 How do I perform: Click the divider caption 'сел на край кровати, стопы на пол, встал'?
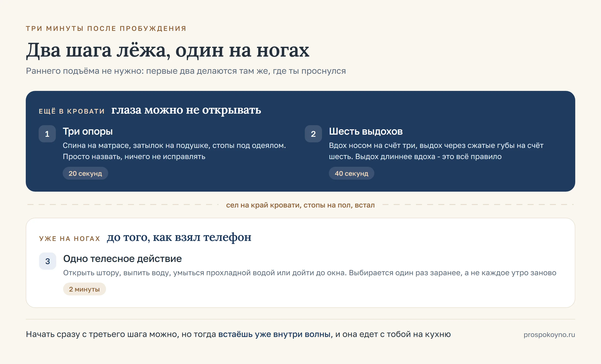coord(300,205)
